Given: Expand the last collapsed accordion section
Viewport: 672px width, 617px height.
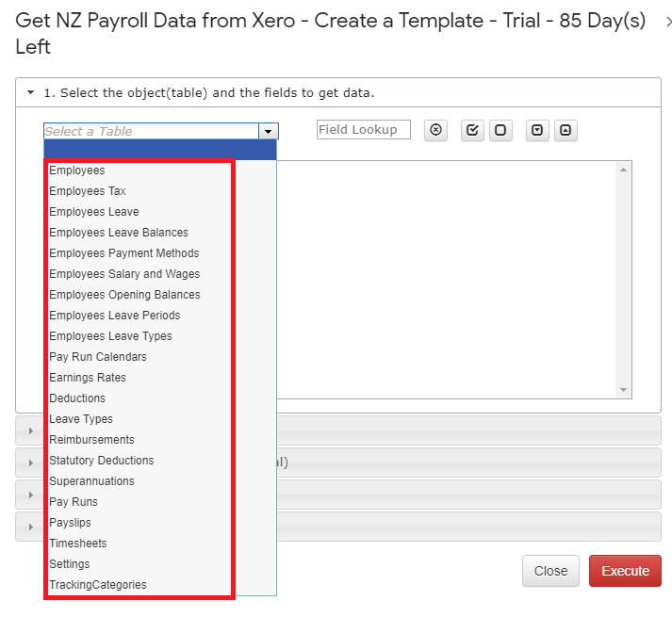Looking at the screenshot, I should click(31, 527).
